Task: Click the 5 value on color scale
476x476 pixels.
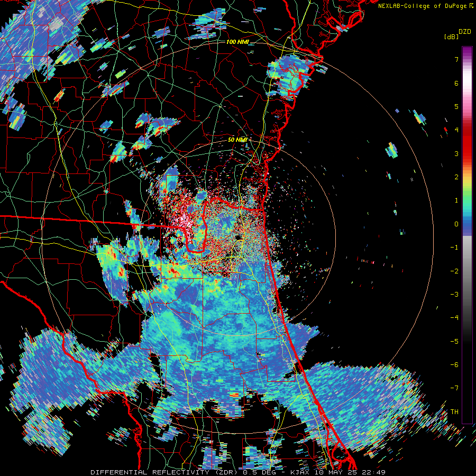Action: (x=456, y=106)
